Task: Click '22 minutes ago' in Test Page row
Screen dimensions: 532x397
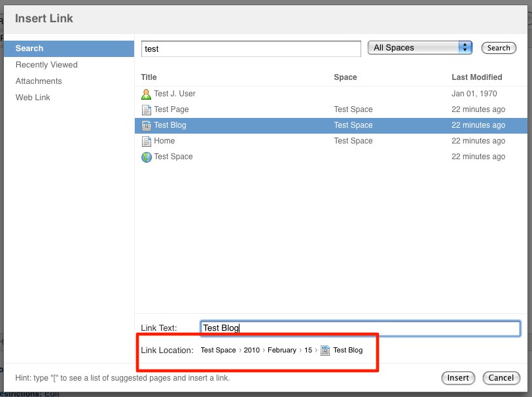Action: point(478,109)
